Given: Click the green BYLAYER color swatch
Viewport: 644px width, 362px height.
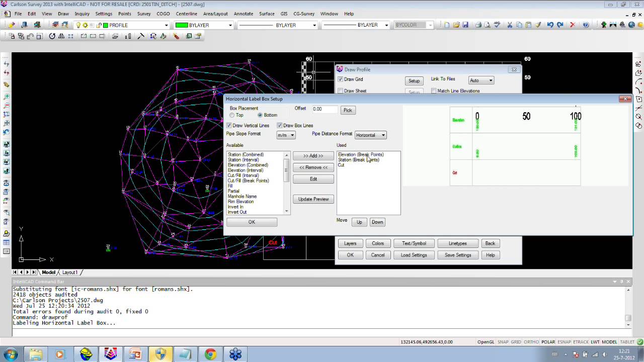Looking at the screenshot, I should (182, 25).
